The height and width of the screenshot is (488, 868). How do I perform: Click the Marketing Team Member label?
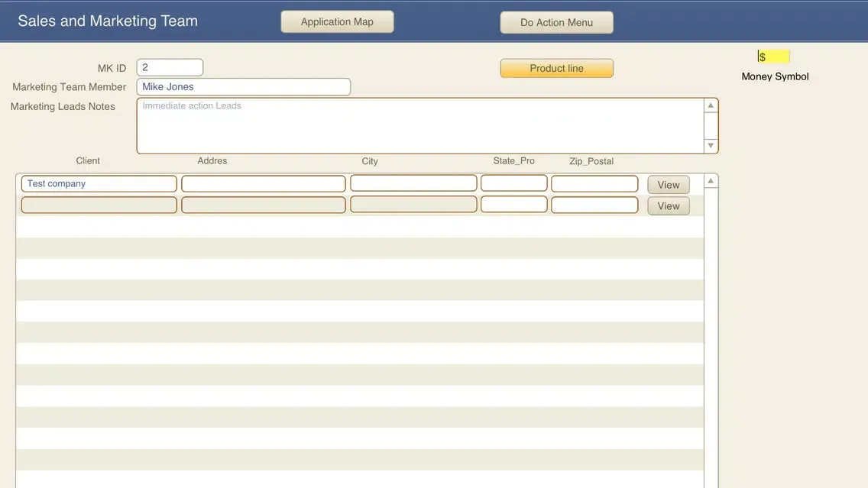(x=70, y=87)
